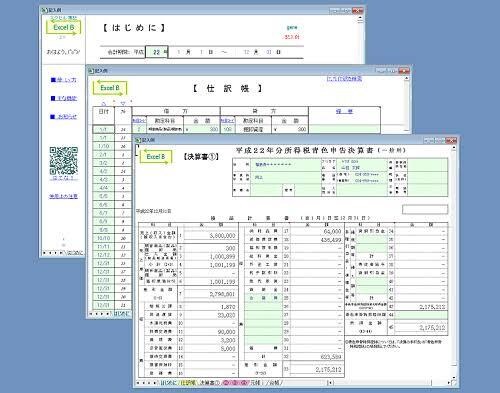Close the 決算書 window
This screenshot has height=393, width=500.
pos(451,140)
